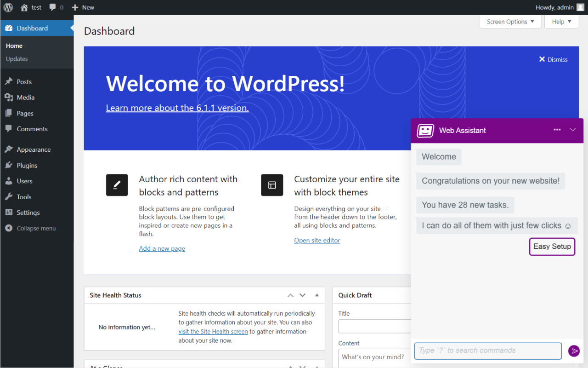This screenshot has height=368, width=588.
Task: Click the 'Author rich content' heading
Action: pos(188,186)
